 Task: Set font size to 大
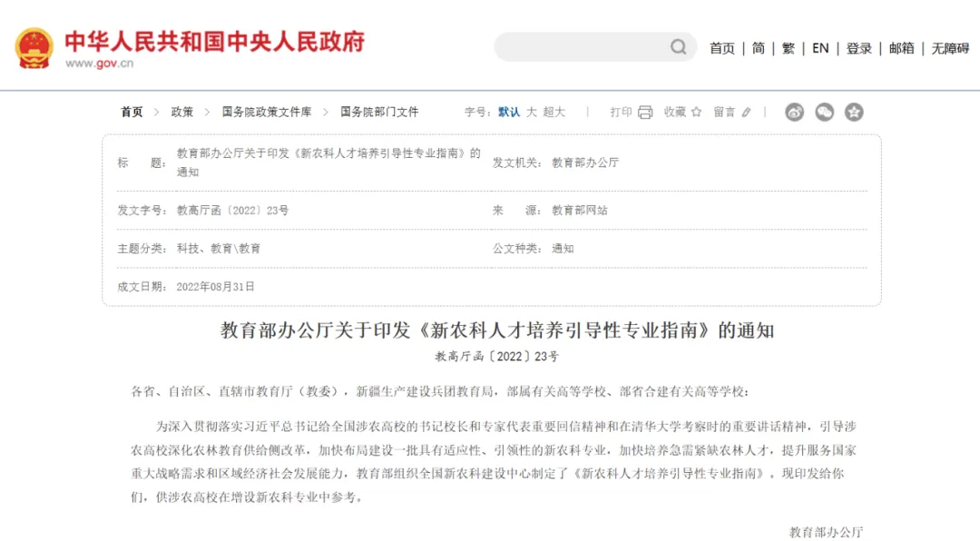pyautogui.click(x=531, y=112)
